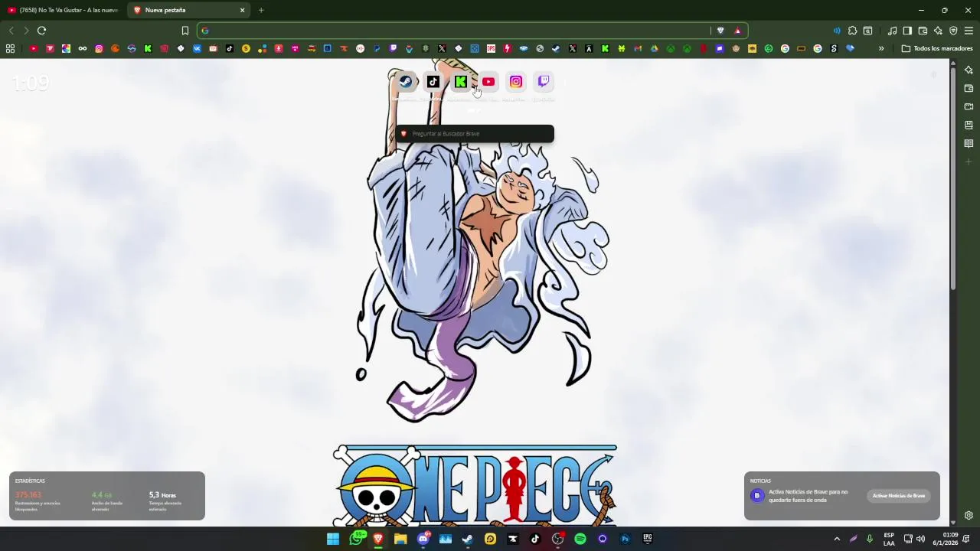Switch the ESP LAA input language

(x=889, y=539)
